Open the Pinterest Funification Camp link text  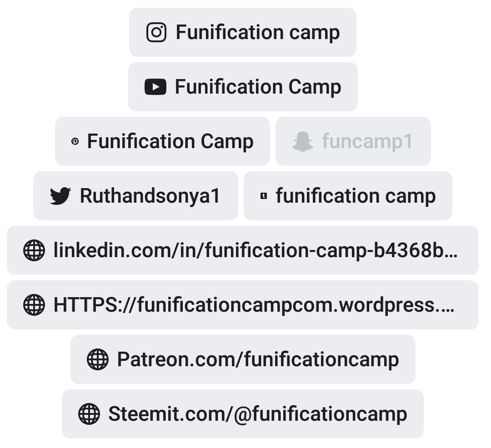click(170, 141)
